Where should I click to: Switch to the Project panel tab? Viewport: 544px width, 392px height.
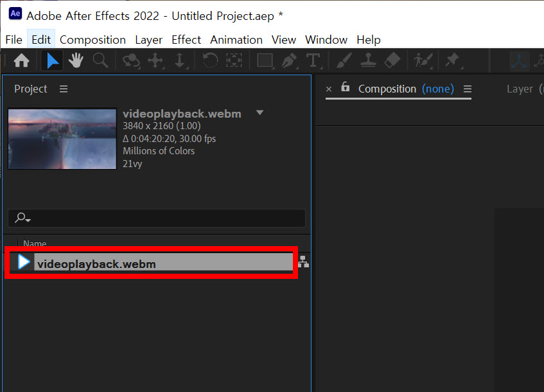[31, 89]
